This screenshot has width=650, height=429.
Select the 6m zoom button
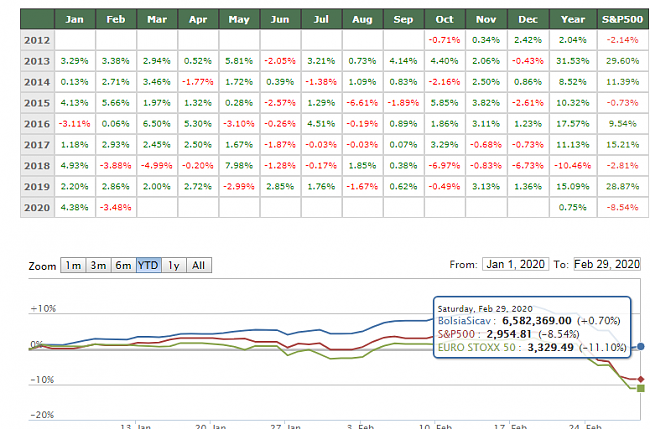coord(124,265)
